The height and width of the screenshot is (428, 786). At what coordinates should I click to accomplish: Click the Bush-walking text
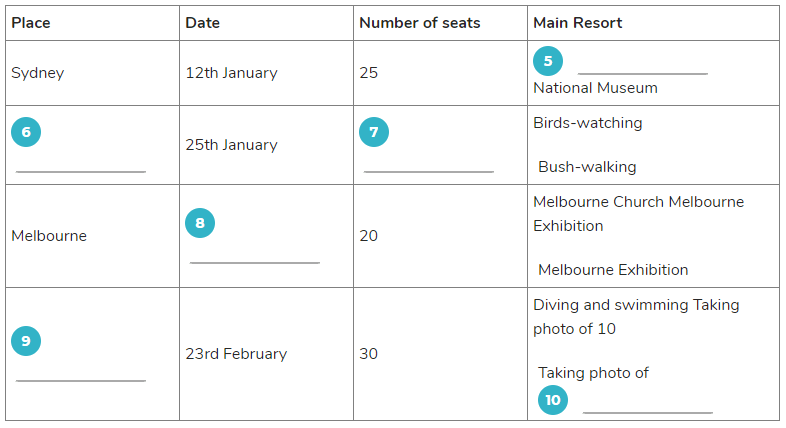point(587,167)
